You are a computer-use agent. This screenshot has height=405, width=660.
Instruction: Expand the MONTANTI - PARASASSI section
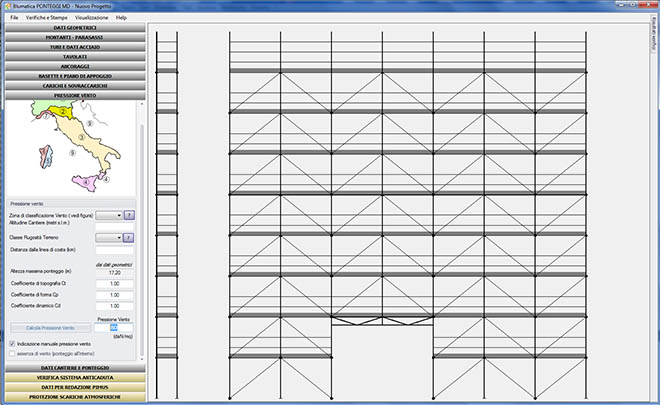[x=76, y=38]
